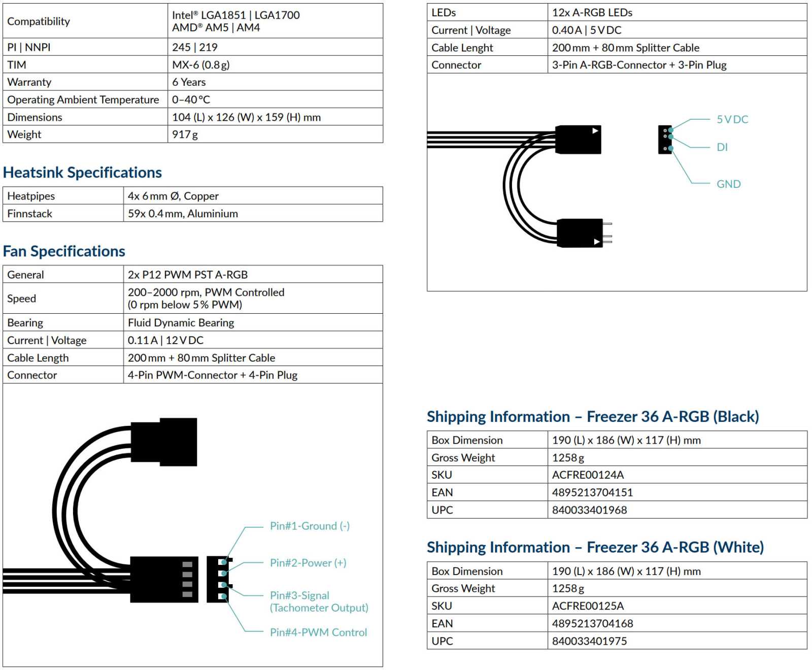This screenshot has width=812, height=670.
Task: Click the '0–40 °C' temperature value
Action: (x=191, y=100)
